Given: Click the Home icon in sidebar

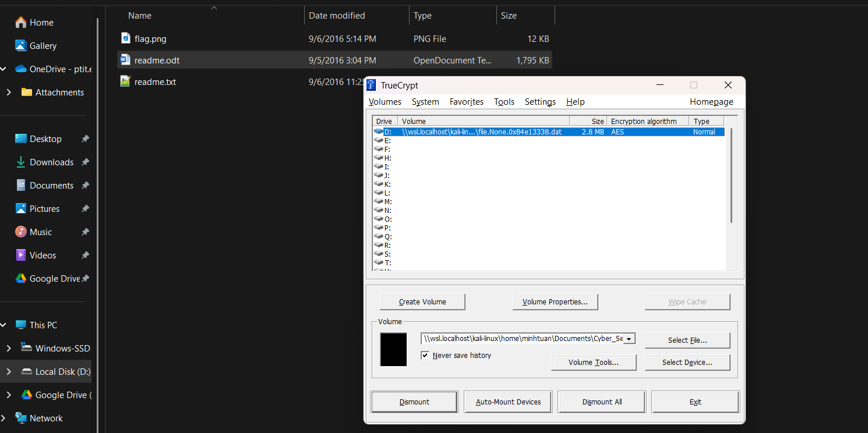Looking at the screenshot, I should 21,22.
